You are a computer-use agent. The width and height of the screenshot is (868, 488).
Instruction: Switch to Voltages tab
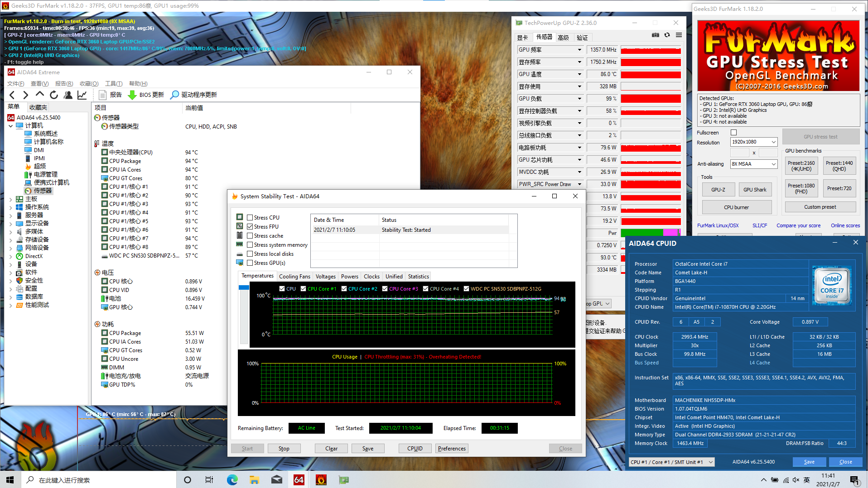[325, 277]
